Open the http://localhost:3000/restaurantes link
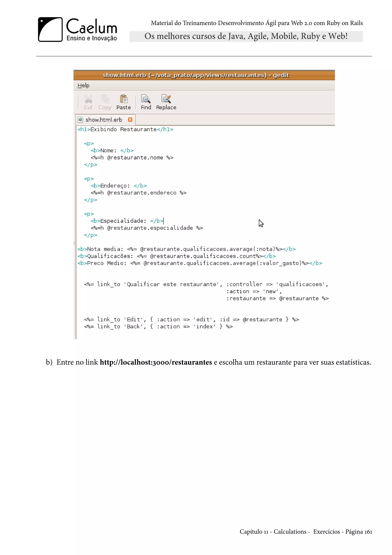392x555 pixels. coord(156,362)
